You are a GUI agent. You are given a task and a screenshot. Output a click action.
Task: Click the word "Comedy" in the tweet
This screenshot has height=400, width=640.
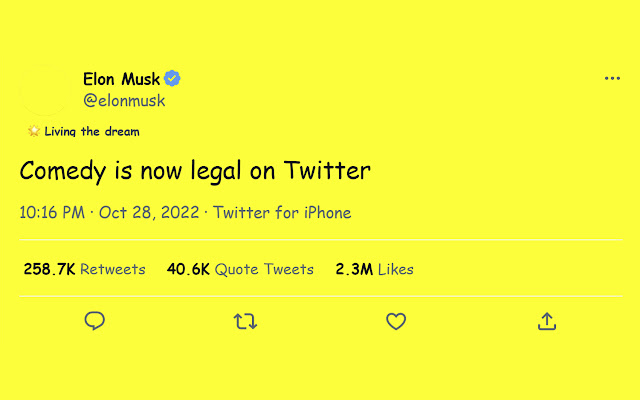(x=62, y=171)
